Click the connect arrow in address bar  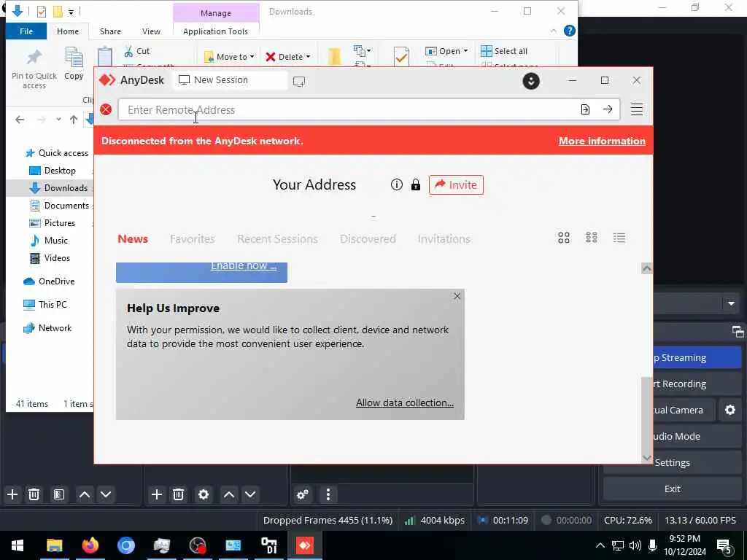pyautogui.click(x=608, y=109)
